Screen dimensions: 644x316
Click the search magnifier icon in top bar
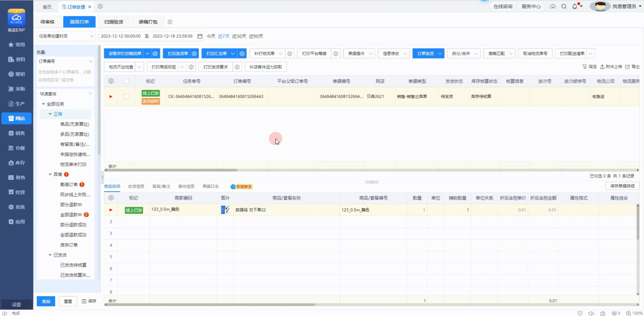pos(564,6)
